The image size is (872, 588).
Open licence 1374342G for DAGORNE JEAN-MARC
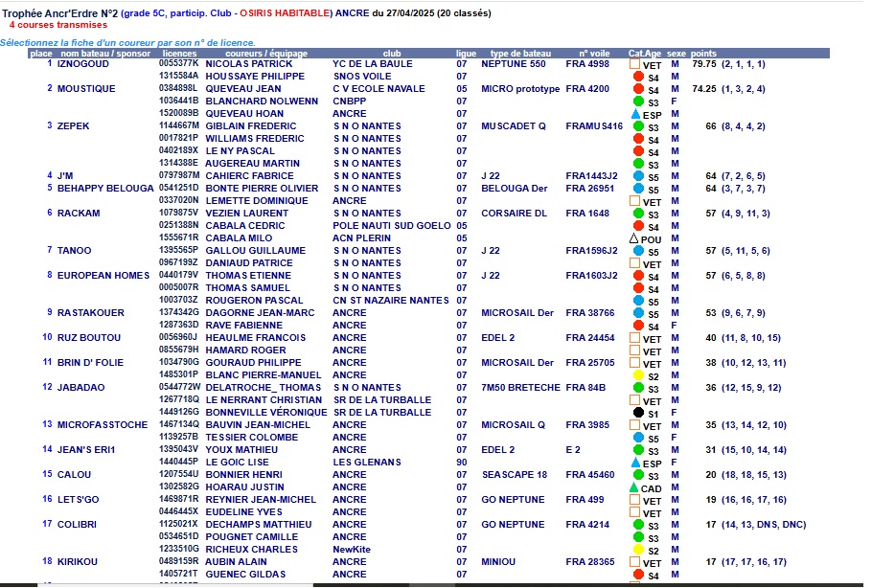[x=179, y=313]
